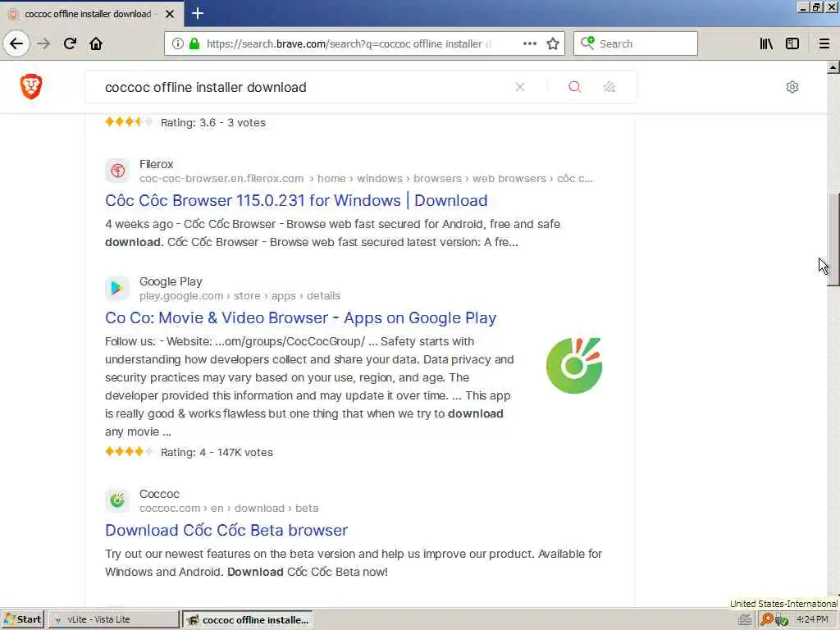Click the AI answer sparkle icon
This screenshot has width=840, height=630.
(609, 87)
